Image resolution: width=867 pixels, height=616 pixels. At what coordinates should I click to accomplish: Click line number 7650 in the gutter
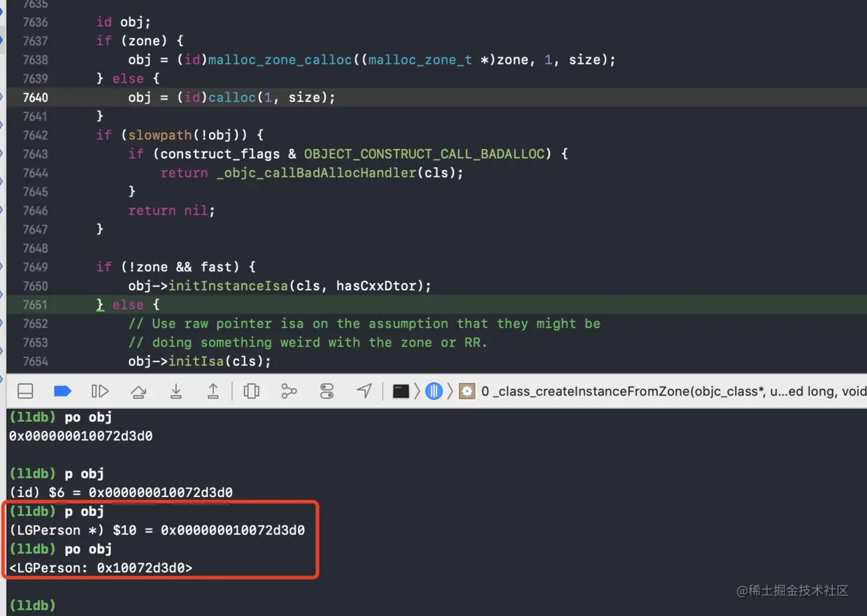tap(35, 286)
